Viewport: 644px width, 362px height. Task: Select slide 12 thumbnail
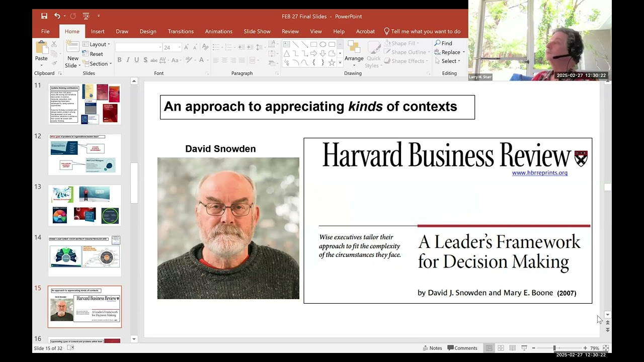[85, 154]
